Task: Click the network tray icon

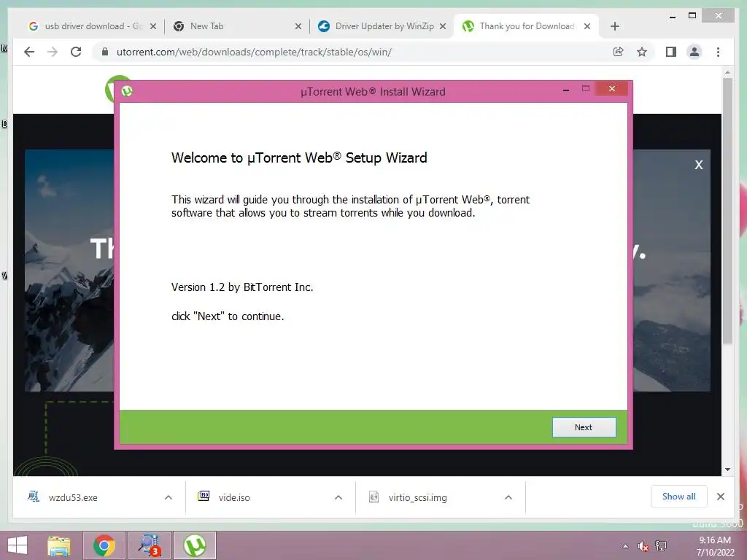Action: tap(661, 546)
